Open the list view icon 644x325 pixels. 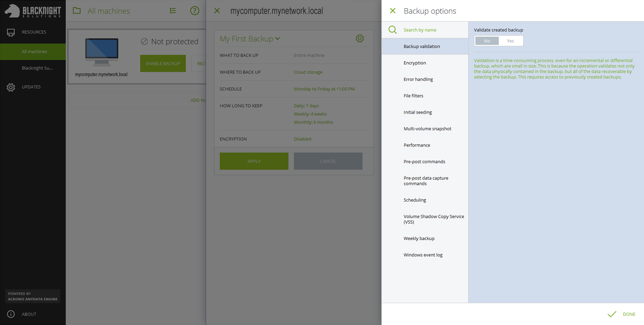pyautogui.click(x=173, y=11)
